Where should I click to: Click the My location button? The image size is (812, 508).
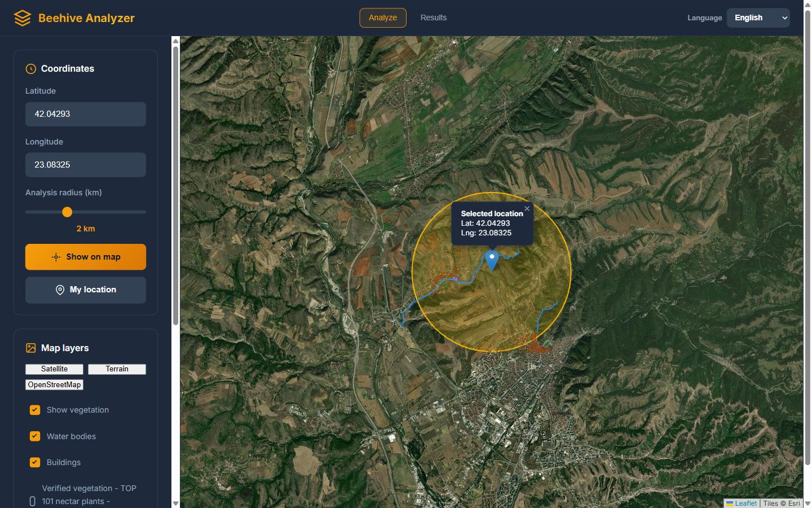86,290
